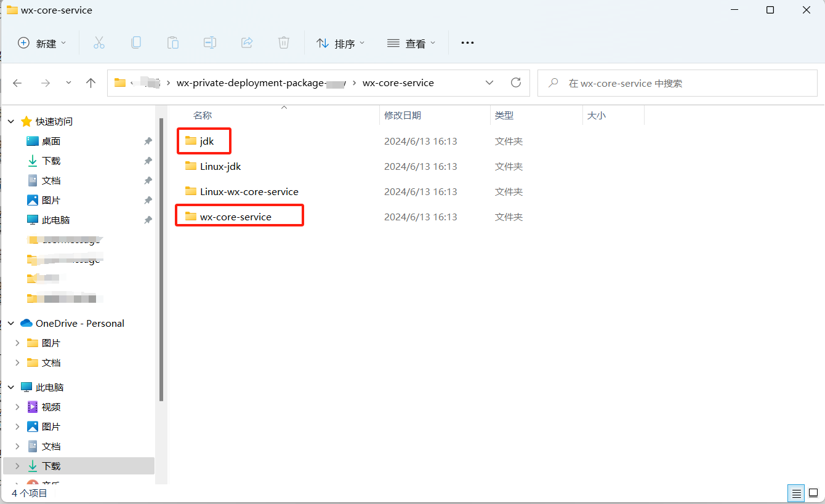Switch to details view layout icon

click(797, 493)
